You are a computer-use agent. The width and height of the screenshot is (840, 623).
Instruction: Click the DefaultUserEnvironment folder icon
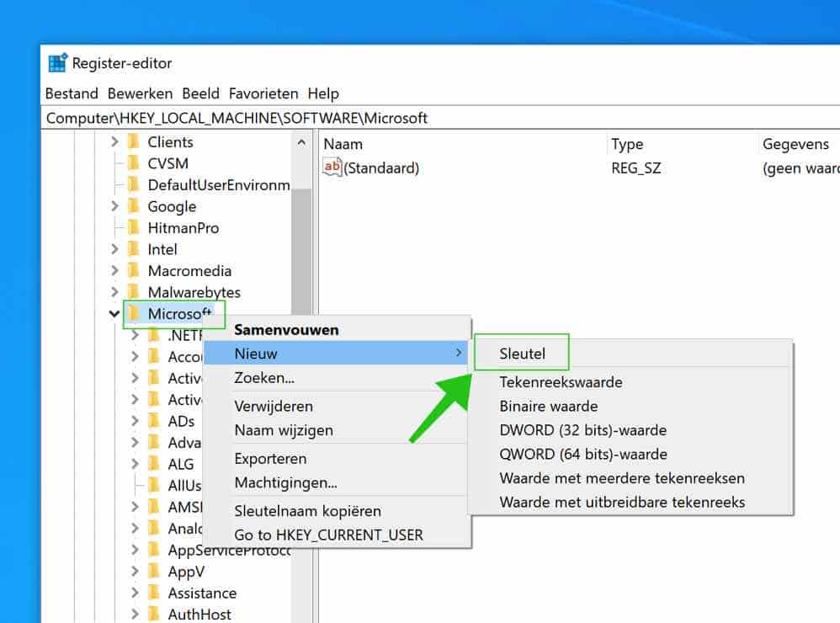134,185
